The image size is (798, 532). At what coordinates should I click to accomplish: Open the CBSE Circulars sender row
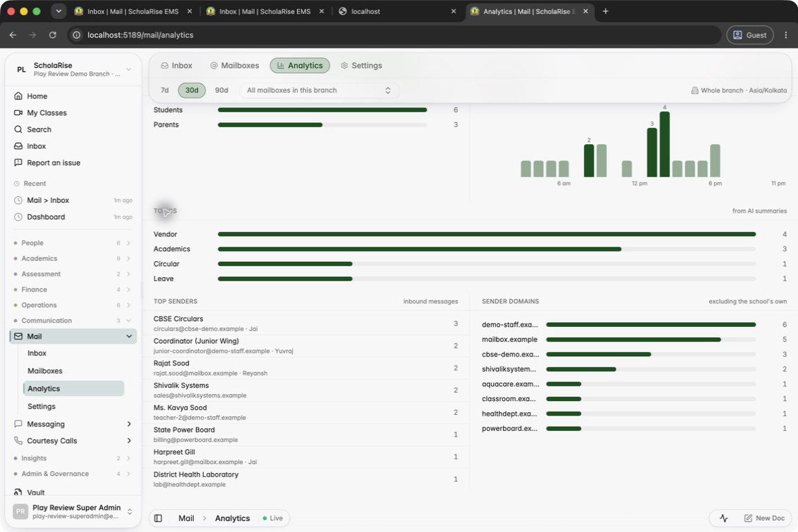305,323
